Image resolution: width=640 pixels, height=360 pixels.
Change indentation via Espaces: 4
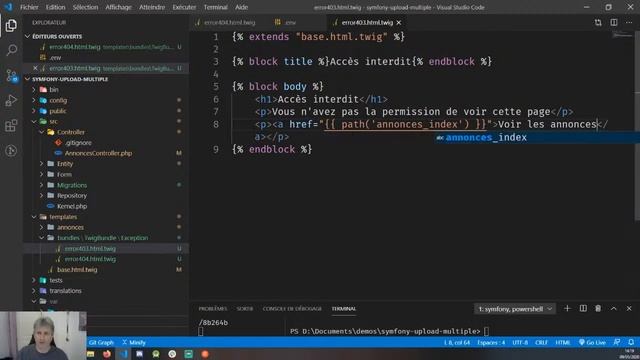pyautogui.click(x=491, y=342)
